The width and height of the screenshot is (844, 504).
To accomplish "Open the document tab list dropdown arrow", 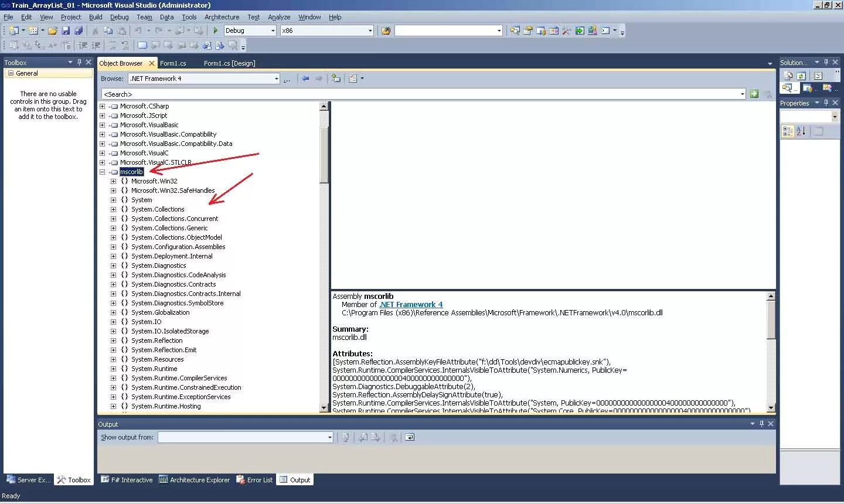I will coord(770,63).
